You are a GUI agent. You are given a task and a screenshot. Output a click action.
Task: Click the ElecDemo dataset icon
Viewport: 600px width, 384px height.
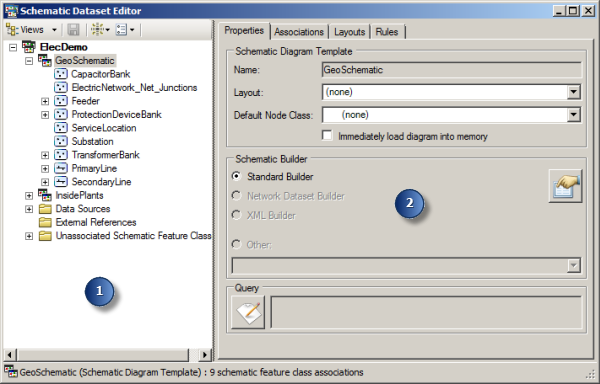pyautogui.click(x=29, y=47)
